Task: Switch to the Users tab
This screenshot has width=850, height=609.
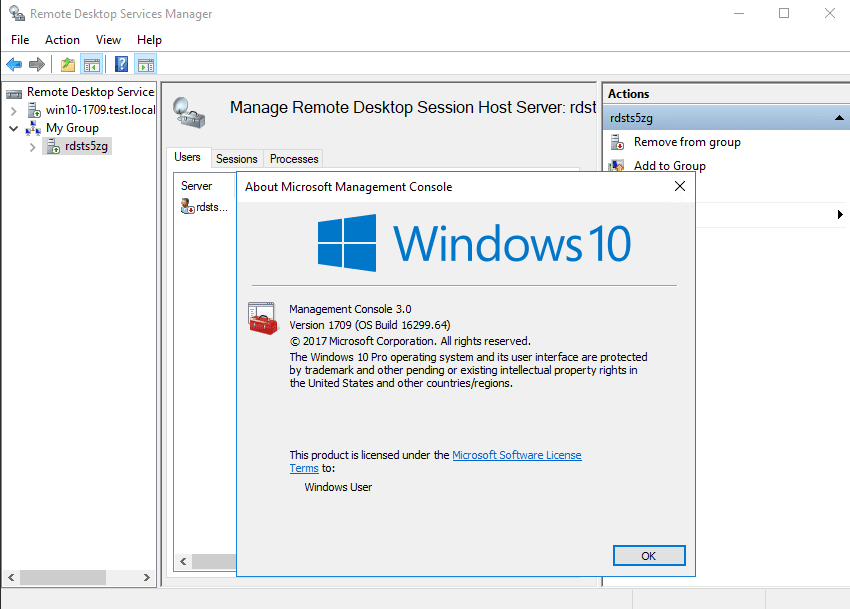Action: (188, 157)
